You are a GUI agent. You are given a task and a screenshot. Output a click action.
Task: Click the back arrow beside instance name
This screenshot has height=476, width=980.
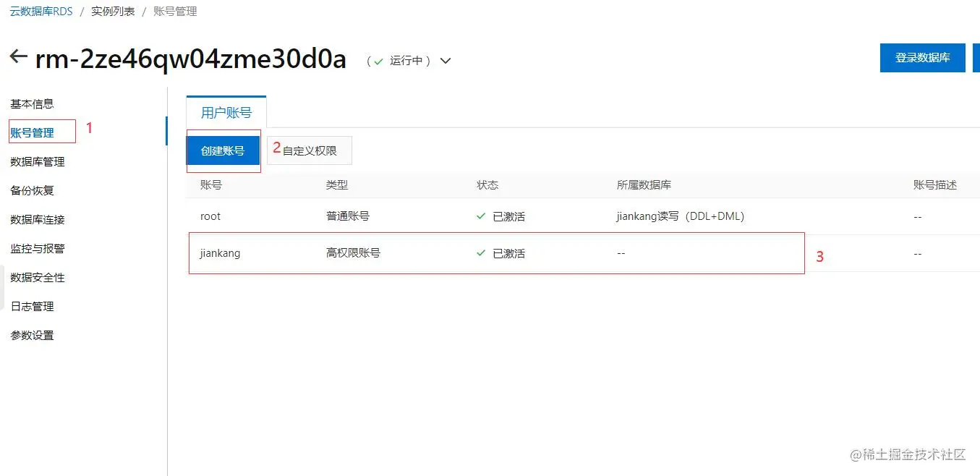(x=18, y=56)
